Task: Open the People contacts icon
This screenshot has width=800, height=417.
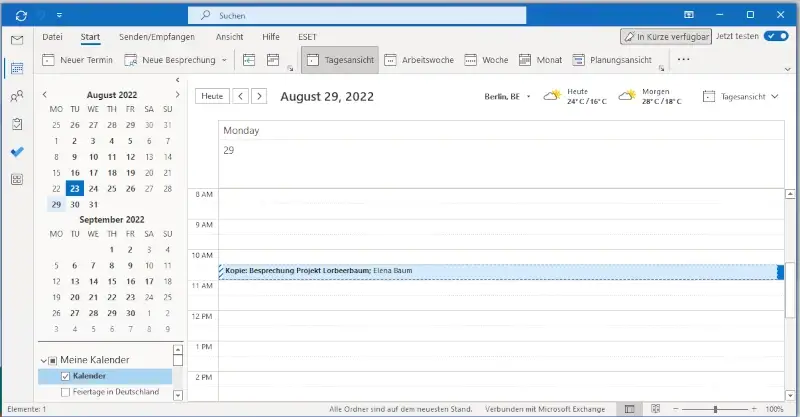Action: coord(17,97)
